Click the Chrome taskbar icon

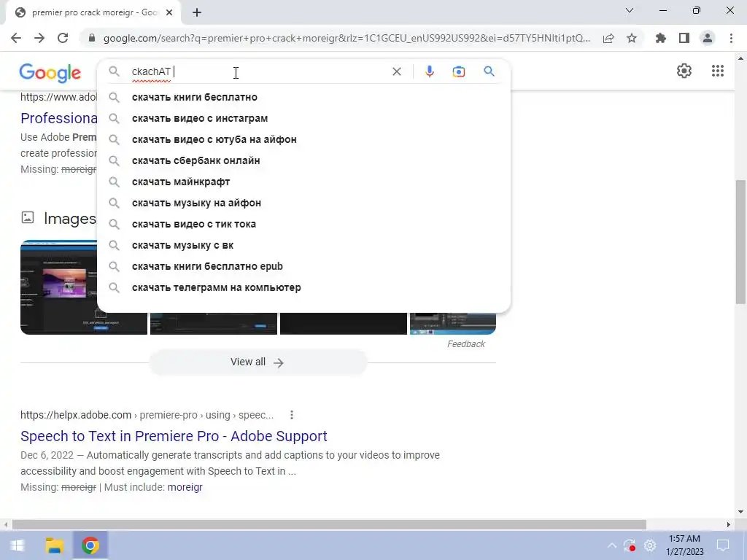[x=90, y=545]
